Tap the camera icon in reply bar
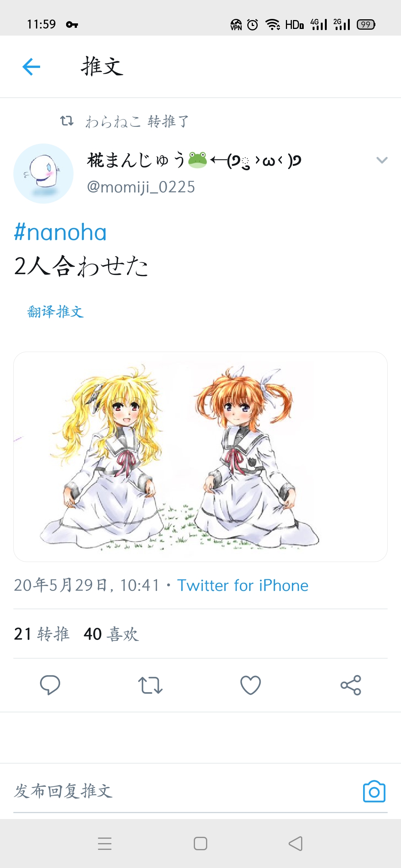 [x=374, y=792]
